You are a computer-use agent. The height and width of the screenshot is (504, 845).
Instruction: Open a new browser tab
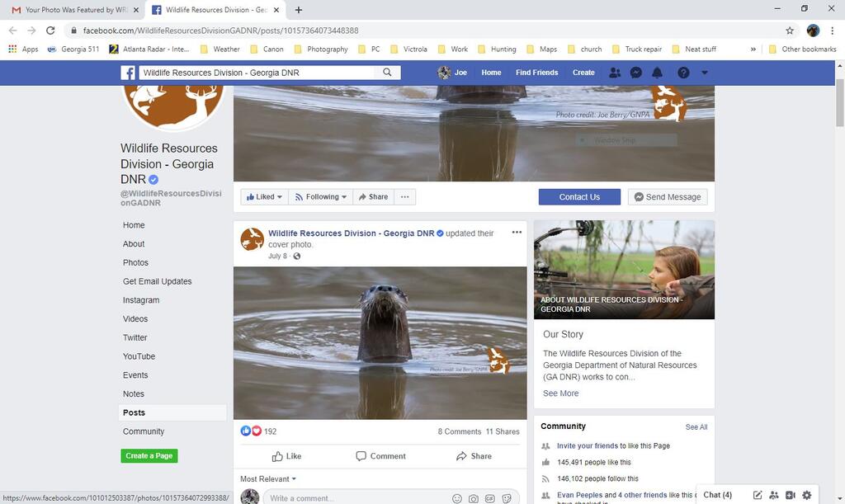299,10
